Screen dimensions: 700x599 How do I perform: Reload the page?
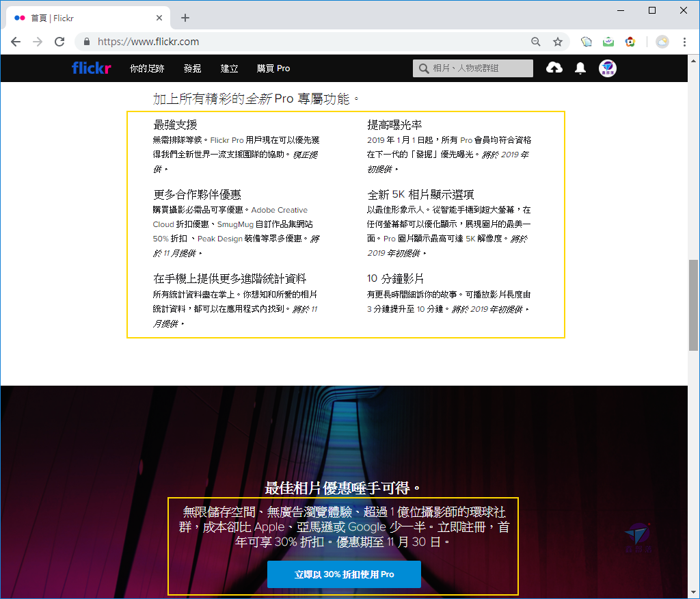pyautogui.click(x=59, y=42)
